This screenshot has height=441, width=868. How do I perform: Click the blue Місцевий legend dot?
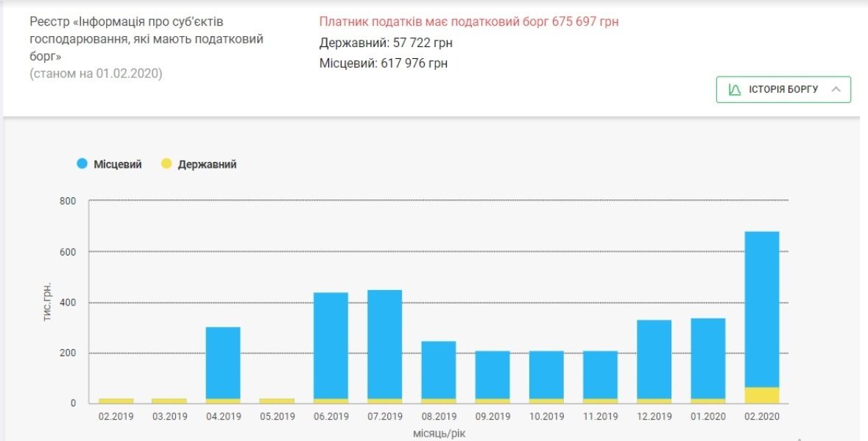tap(82, 164)
